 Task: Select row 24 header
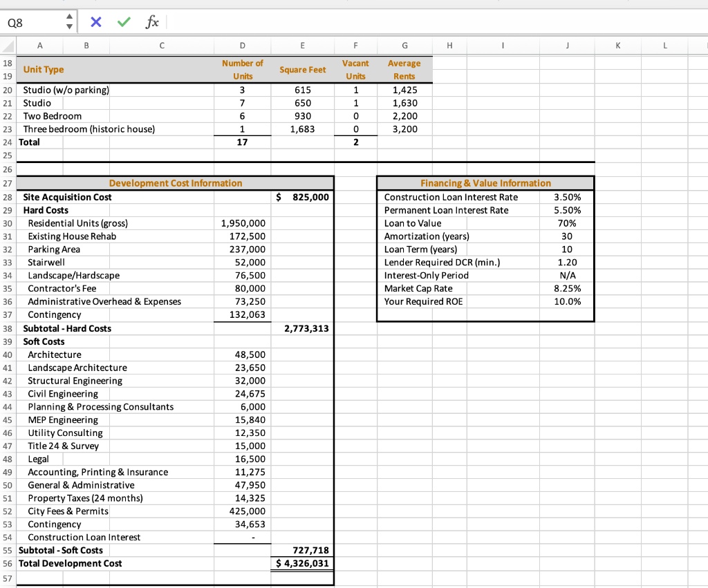(8, 142)
